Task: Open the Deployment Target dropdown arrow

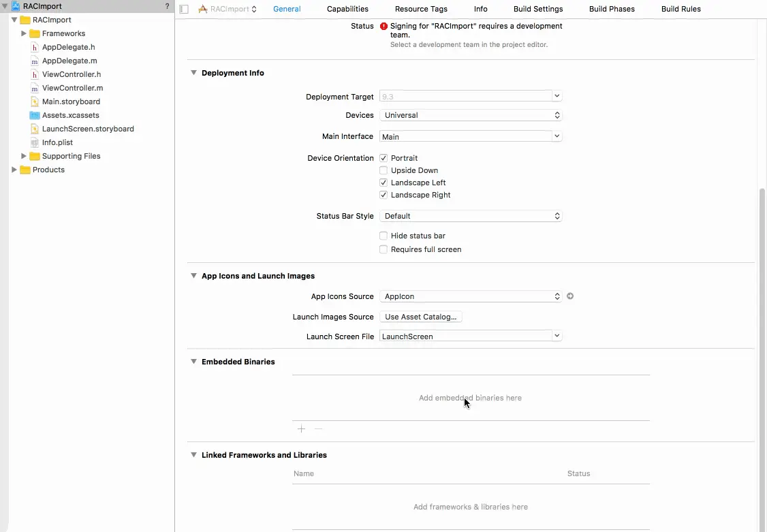Action: coord(557,96)
